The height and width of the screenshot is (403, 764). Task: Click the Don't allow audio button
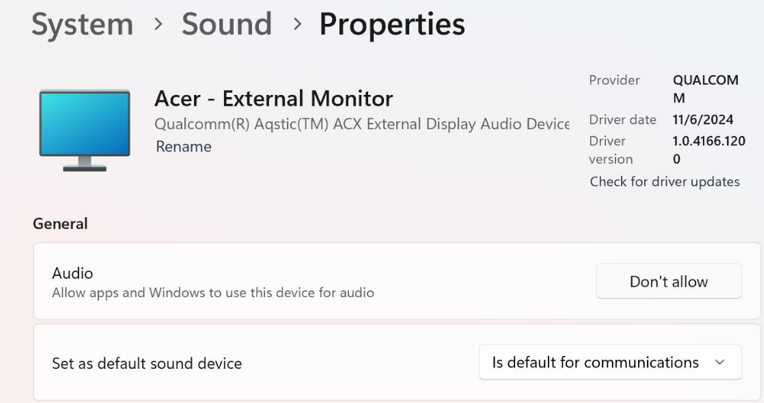tap(668, 281)
